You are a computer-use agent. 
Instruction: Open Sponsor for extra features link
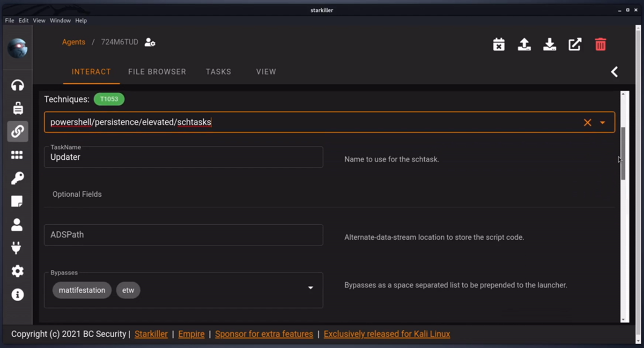click(264, 334)
